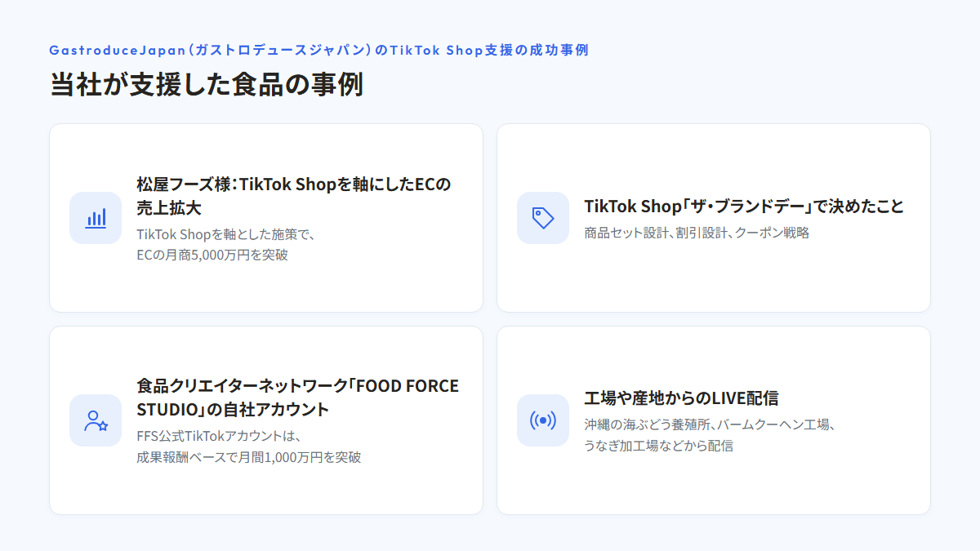Open the 食品クリエイターネットワーク FOOD FORCE STUDIO heading
This screenshot has height=551, width=980.
coord(298,398)
